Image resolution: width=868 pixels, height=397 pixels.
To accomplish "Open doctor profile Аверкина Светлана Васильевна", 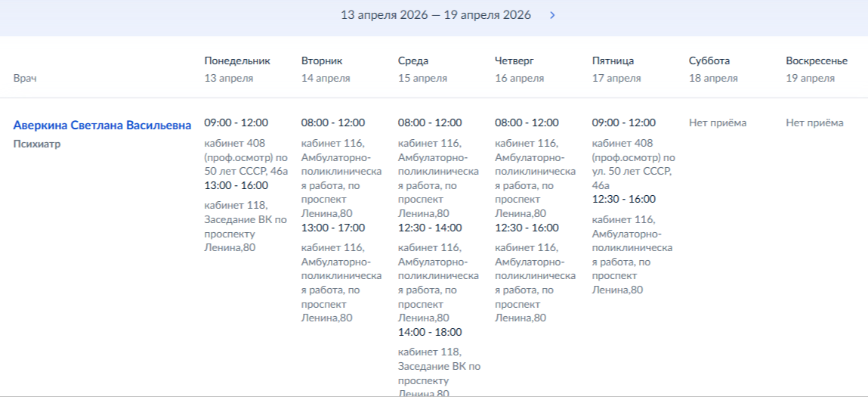I will [x=102, y=125].
